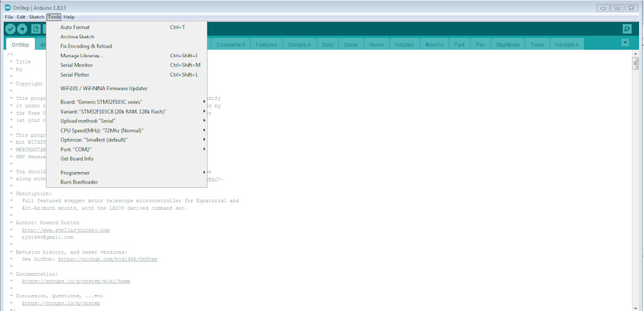
Task: Launch Serial Monitor from Tools menu
Action: pyautogui.click(x=126, y=65)
